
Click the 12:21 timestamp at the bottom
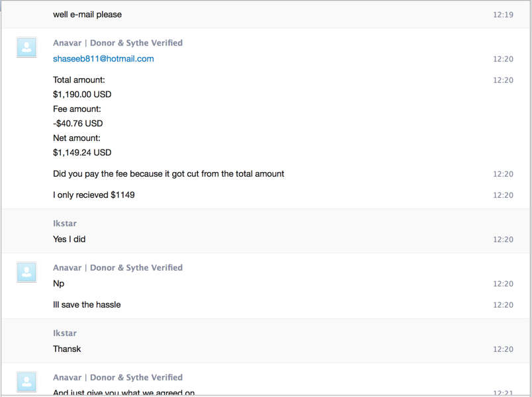pyautogui.click(x=503, y=393)
